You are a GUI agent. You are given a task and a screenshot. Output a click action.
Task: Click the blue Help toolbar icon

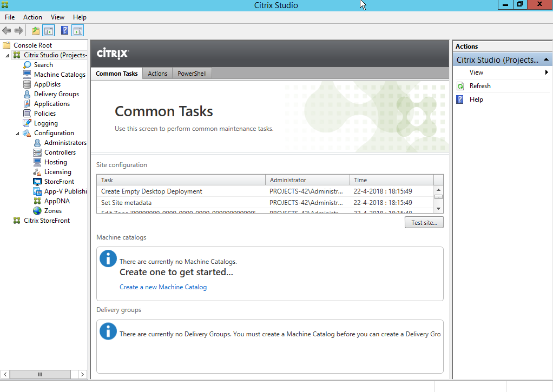tap(64, 31)
